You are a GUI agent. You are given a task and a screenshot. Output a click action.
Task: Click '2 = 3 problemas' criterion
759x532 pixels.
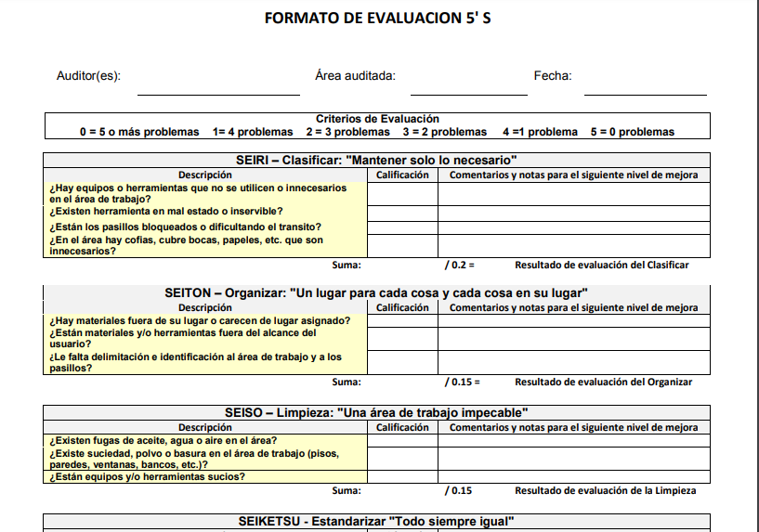(x=348, y=132)
